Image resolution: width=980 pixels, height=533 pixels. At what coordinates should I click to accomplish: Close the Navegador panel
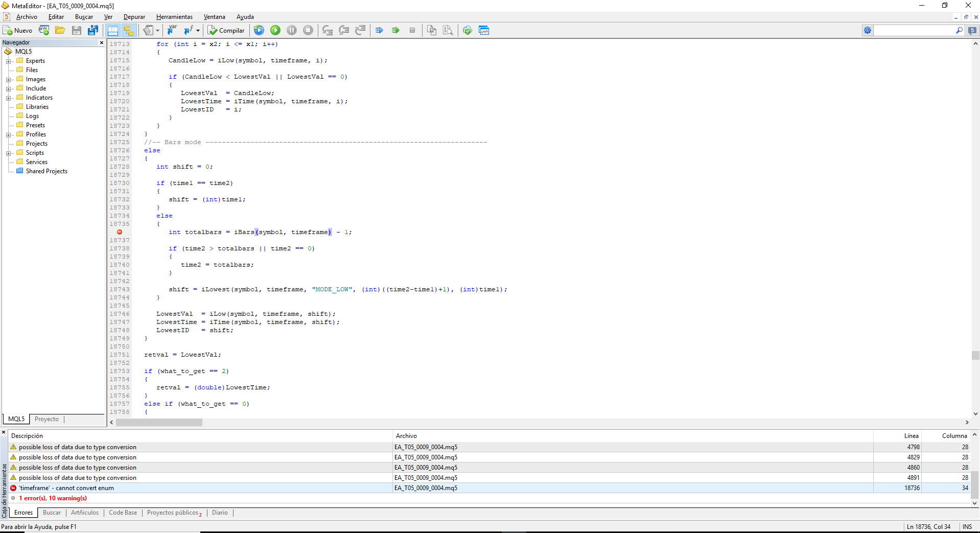101,42
